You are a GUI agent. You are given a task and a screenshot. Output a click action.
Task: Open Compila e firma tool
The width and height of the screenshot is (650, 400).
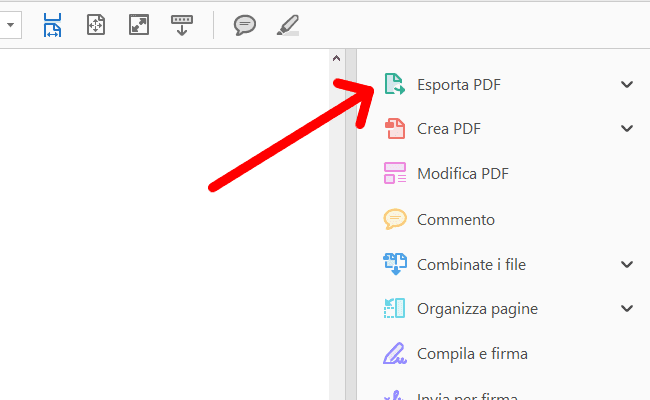(472, 354)
